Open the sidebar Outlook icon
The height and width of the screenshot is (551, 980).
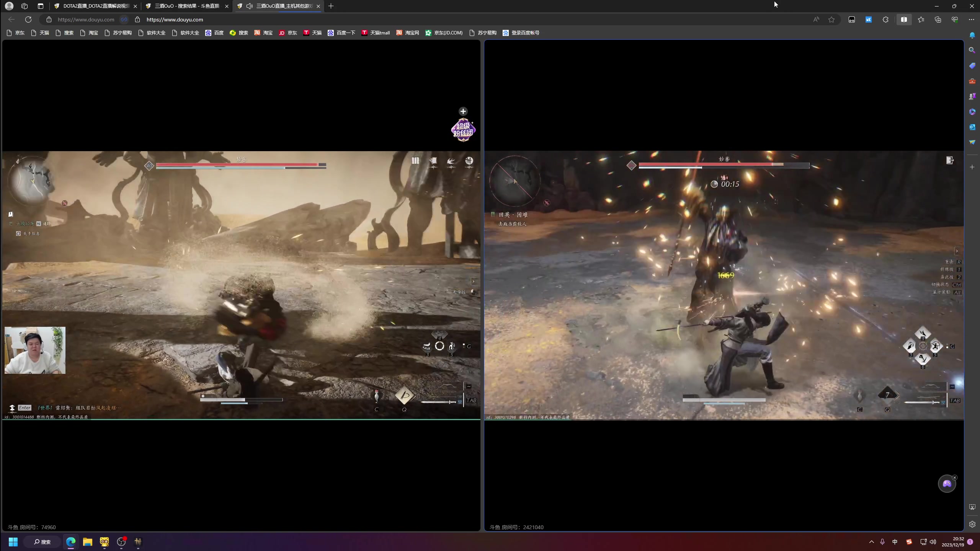click(x=972, y=127)
